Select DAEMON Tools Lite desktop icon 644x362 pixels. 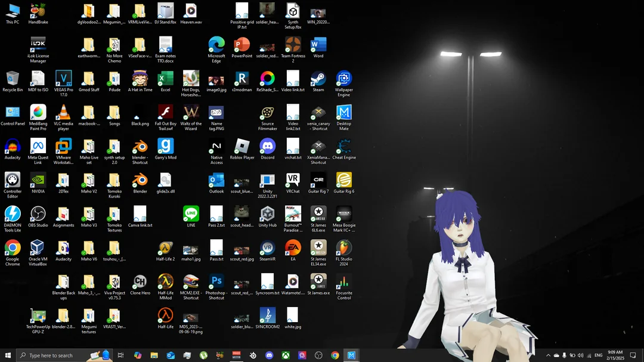point(13,219)
